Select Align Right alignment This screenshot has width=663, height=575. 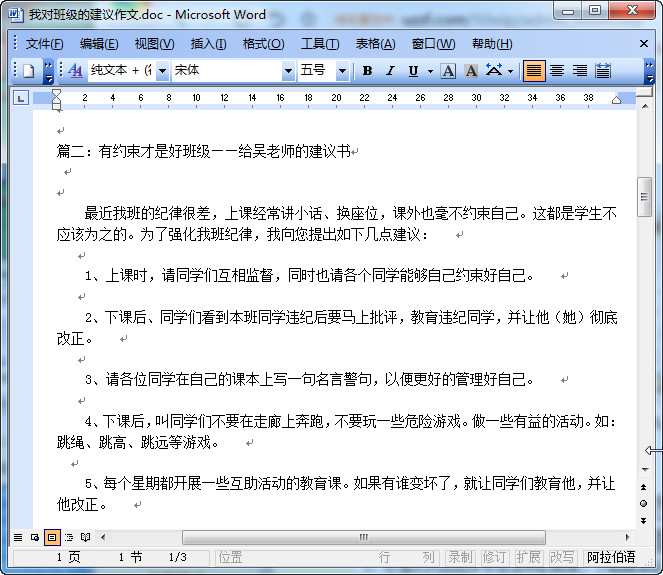click(580, 71)
